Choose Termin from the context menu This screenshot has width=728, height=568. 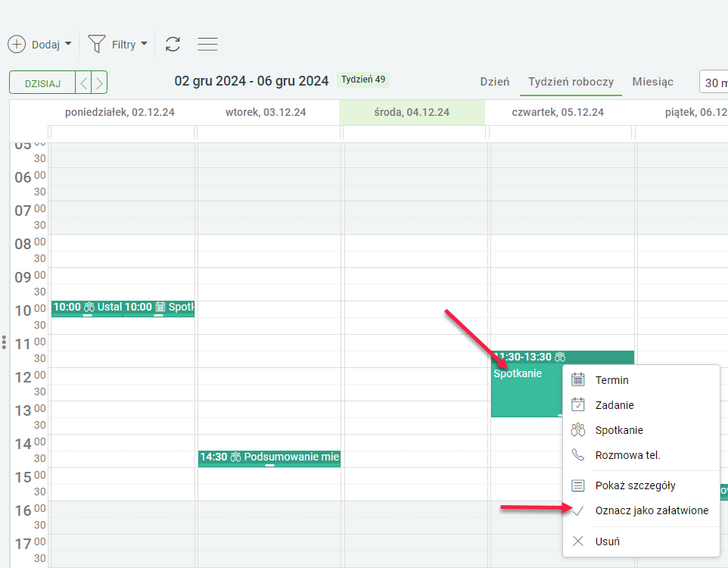pos(641,380)
